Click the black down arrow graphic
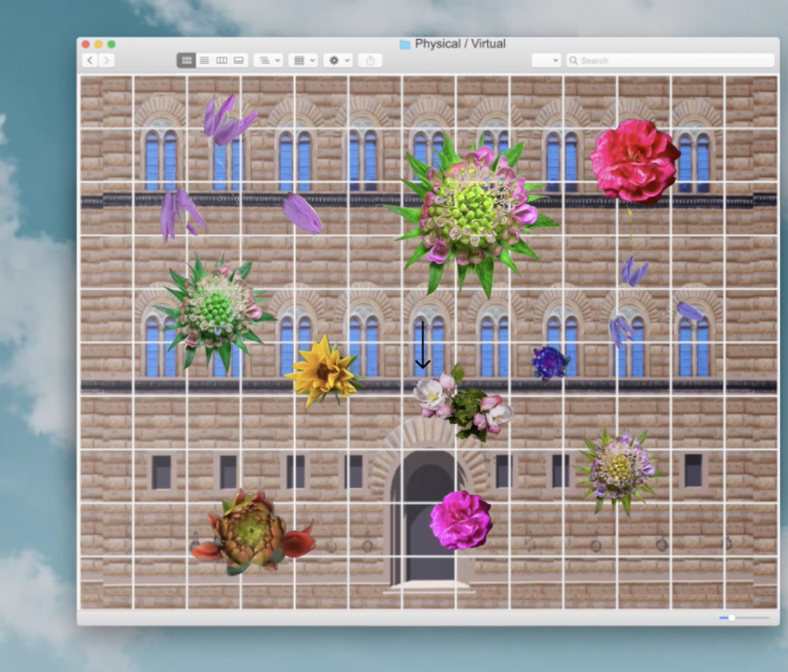 coord(422,345)
